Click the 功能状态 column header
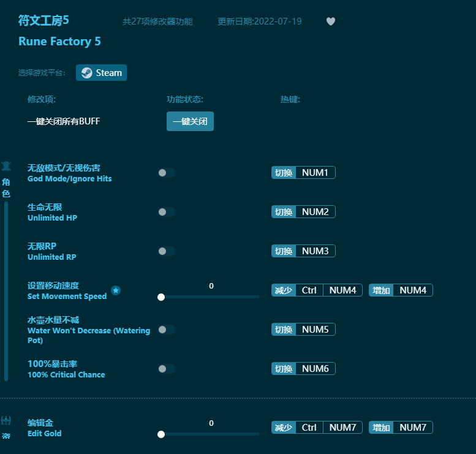Screen dimensions: 476x454 tap(185, 99)
